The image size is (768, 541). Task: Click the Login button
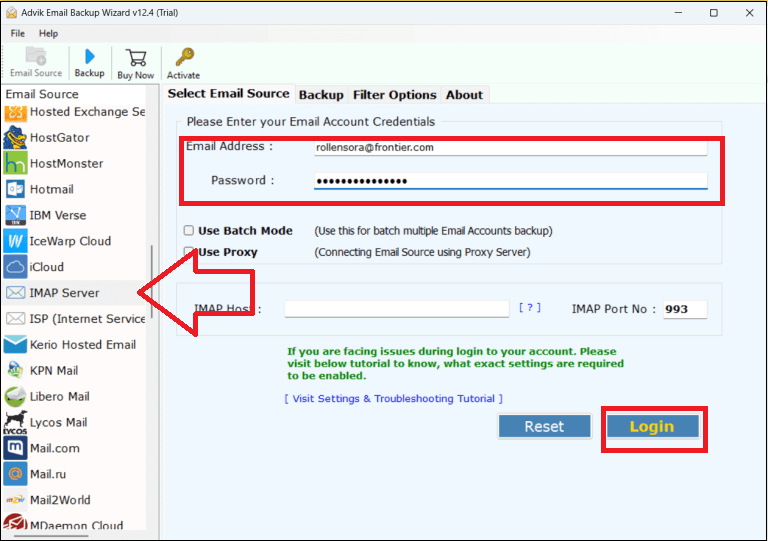pyautogui.click(x=652, y=426)
